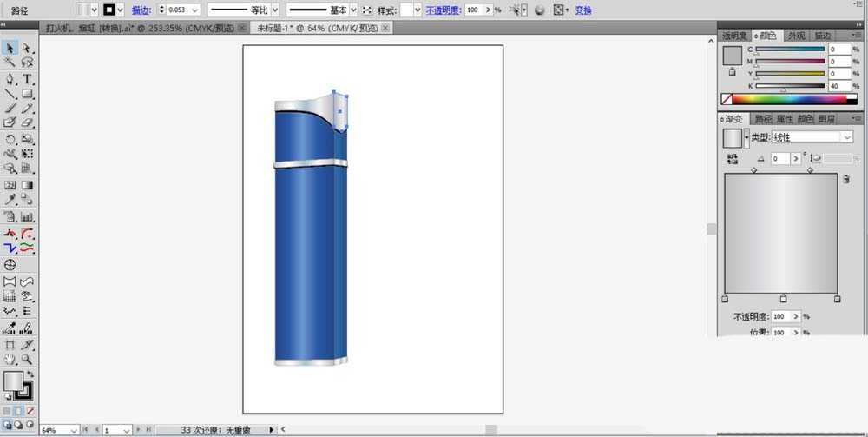
Task: Set fill to None red slash button
Action: click(x=30, y=411)
